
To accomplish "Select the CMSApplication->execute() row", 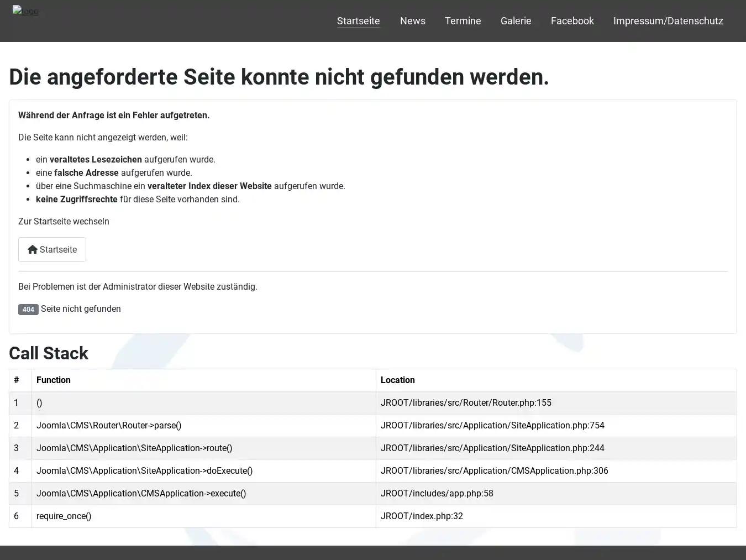I will (141, 493).
